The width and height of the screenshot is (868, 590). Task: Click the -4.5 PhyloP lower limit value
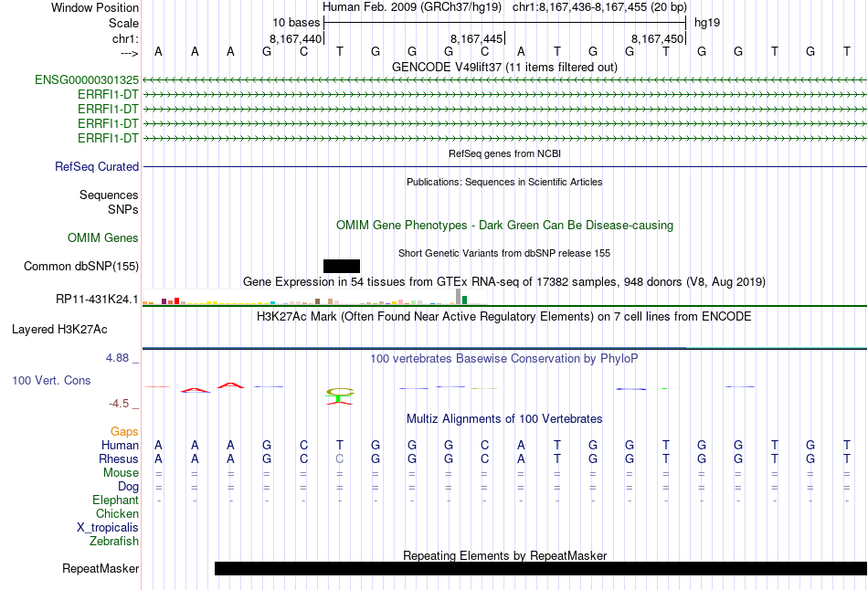coord(119,404)
